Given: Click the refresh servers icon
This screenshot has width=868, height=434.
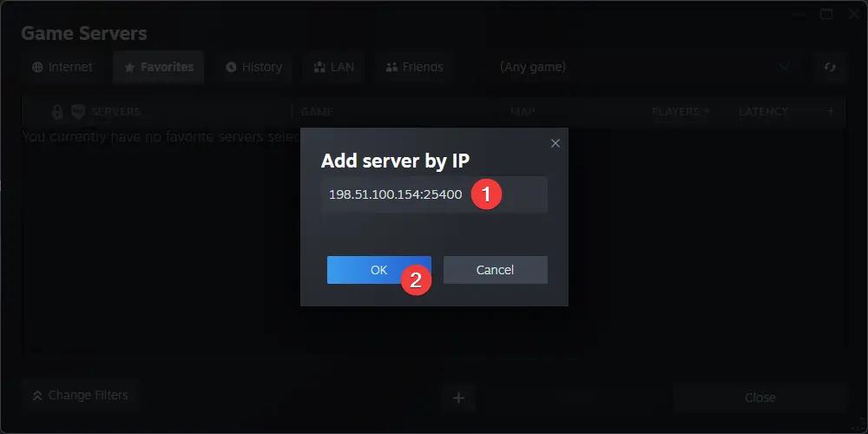Looking at the screenshot, I should pos(830,67).
